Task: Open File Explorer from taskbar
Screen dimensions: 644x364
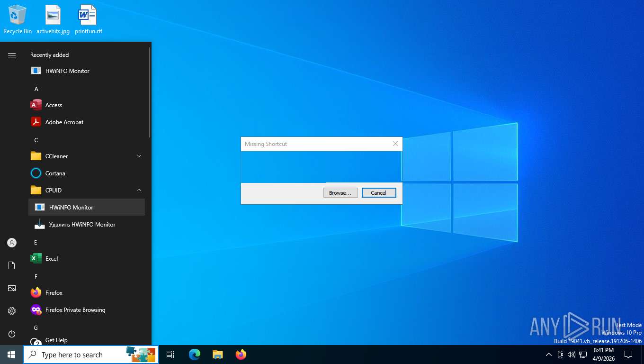Action: [x=217, y=355]
